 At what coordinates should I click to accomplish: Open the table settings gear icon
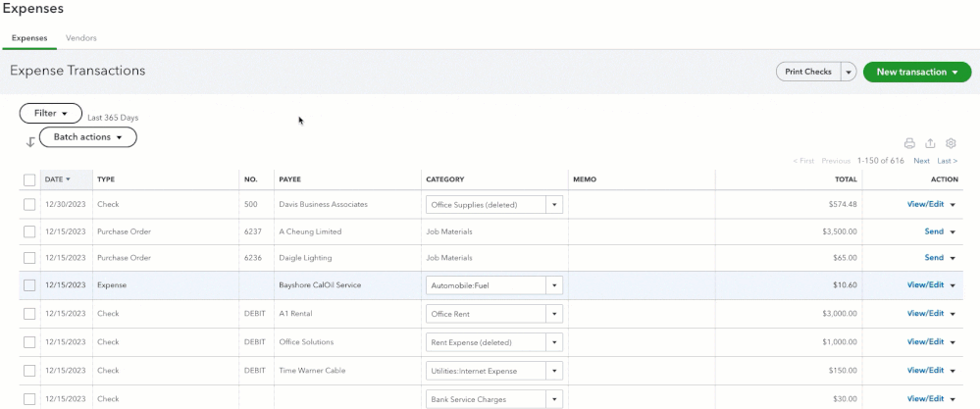(951, 143)
